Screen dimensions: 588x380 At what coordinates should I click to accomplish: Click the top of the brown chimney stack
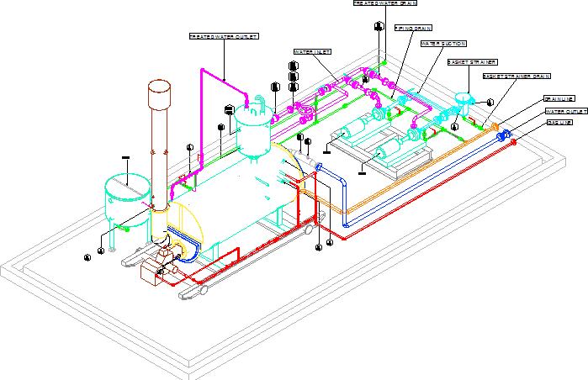pos(159,85)
